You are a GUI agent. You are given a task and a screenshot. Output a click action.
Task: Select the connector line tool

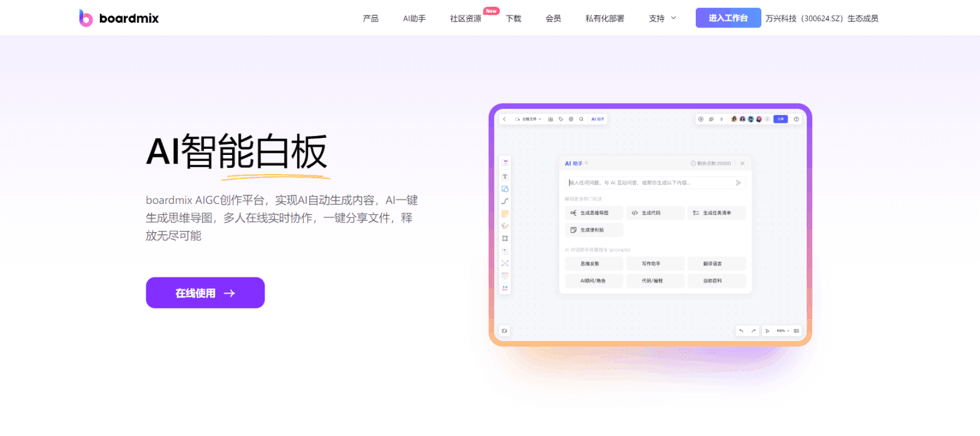click(x=505, y=201)
